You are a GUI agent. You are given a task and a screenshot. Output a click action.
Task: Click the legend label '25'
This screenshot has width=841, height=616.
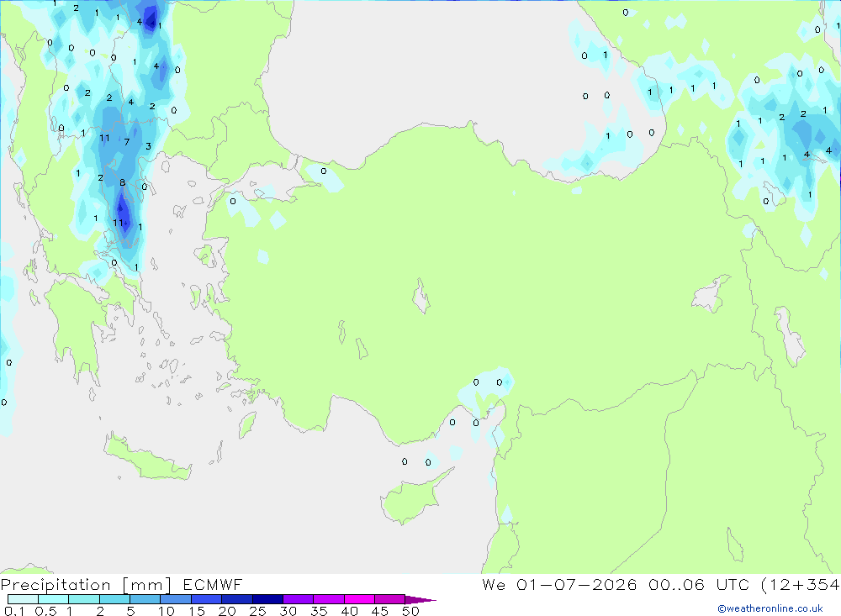click(257, 611)
